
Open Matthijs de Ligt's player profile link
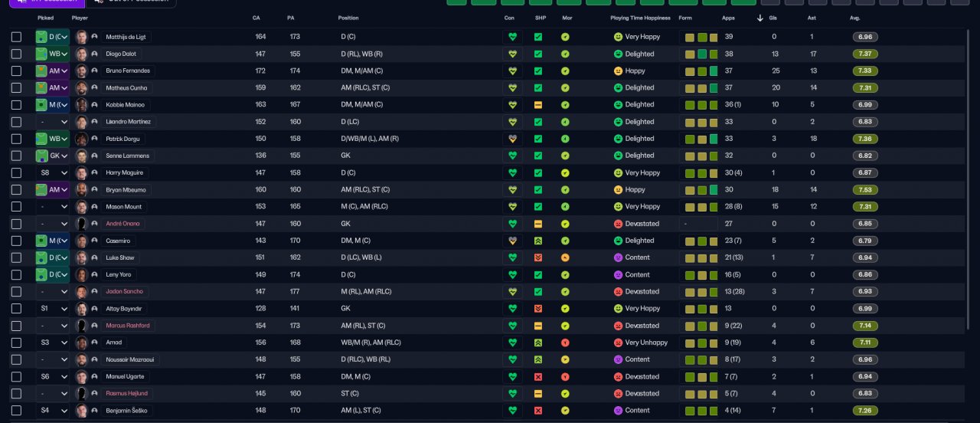click(x=126, y=37)
